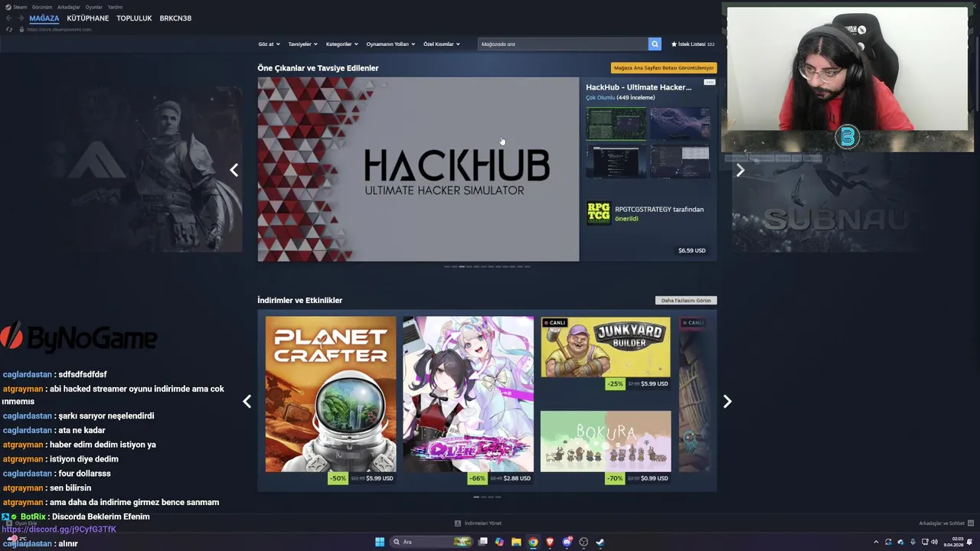The width and height of the screenshot is (980, 551).
Task: Open the Yardım menu
Action: [115, 7]
